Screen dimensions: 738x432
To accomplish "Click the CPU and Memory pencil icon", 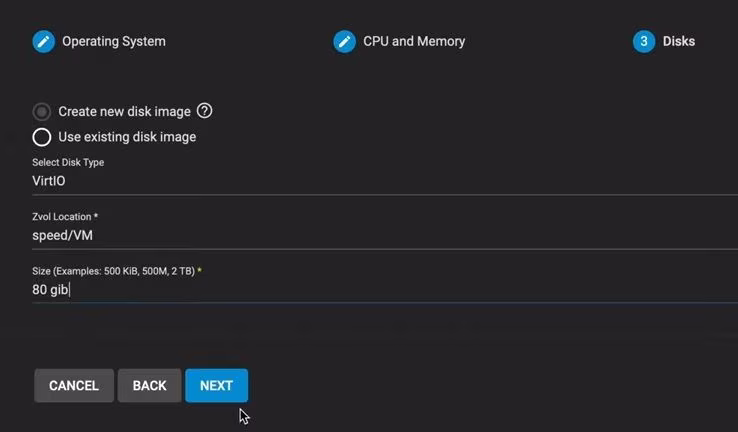I will point(344,42).
